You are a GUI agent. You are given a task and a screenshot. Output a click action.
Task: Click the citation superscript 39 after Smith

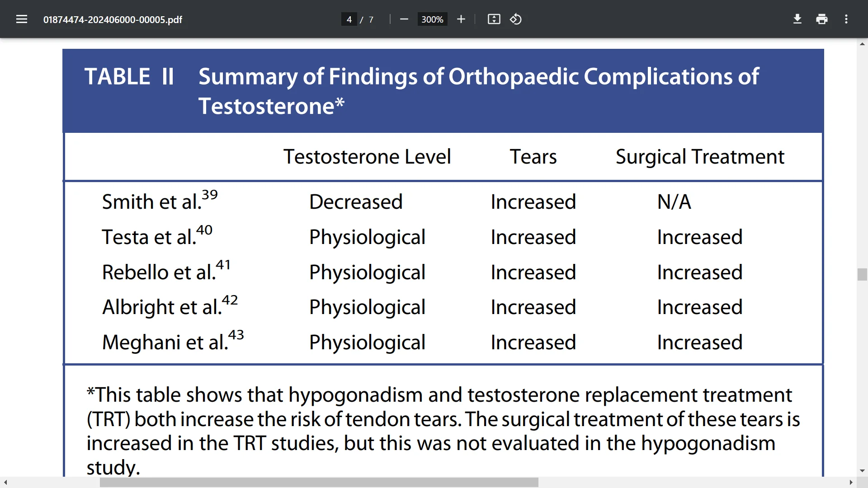[209, 195]
